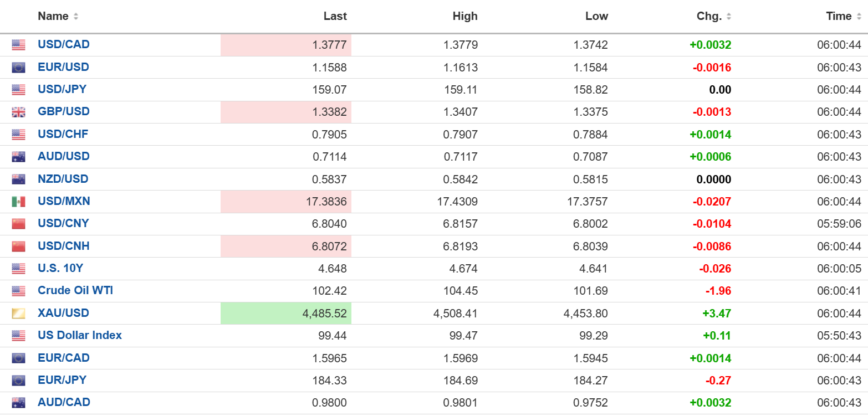
Task: Click the US flag icon beside USD/CAD
Action: tap(18, 45)
